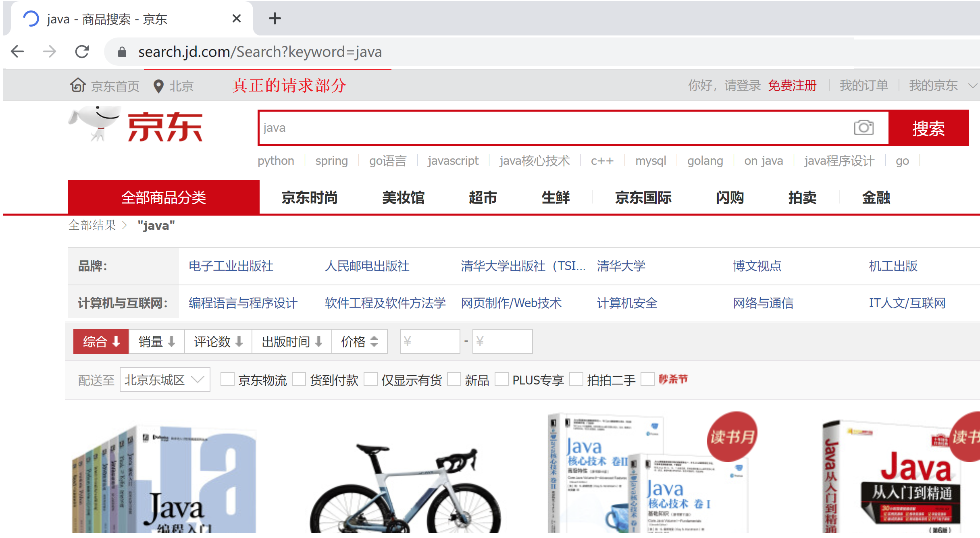
Task: Filter by brand 电子工业出版社
Action: (231, 266)
